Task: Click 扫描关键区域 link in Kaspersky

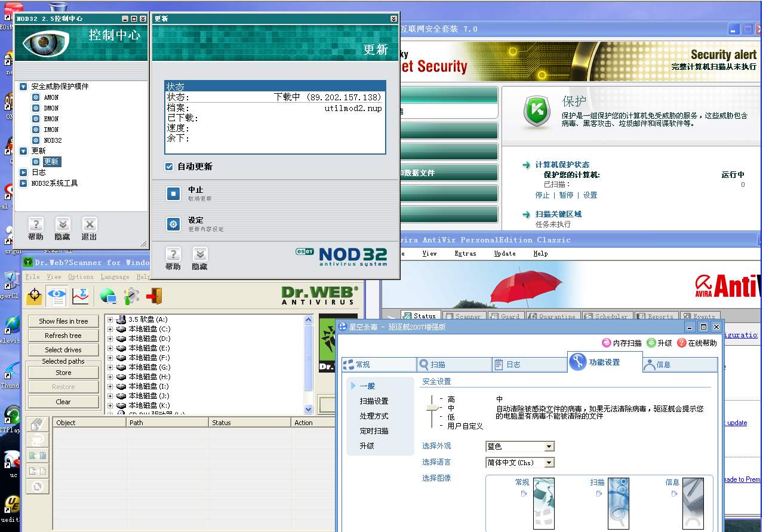Action: coord(558,214)
